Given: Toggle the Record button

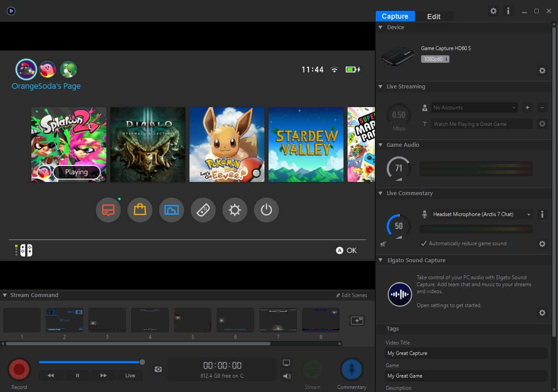Looking at the screenshot, I should tap(19, 370).
